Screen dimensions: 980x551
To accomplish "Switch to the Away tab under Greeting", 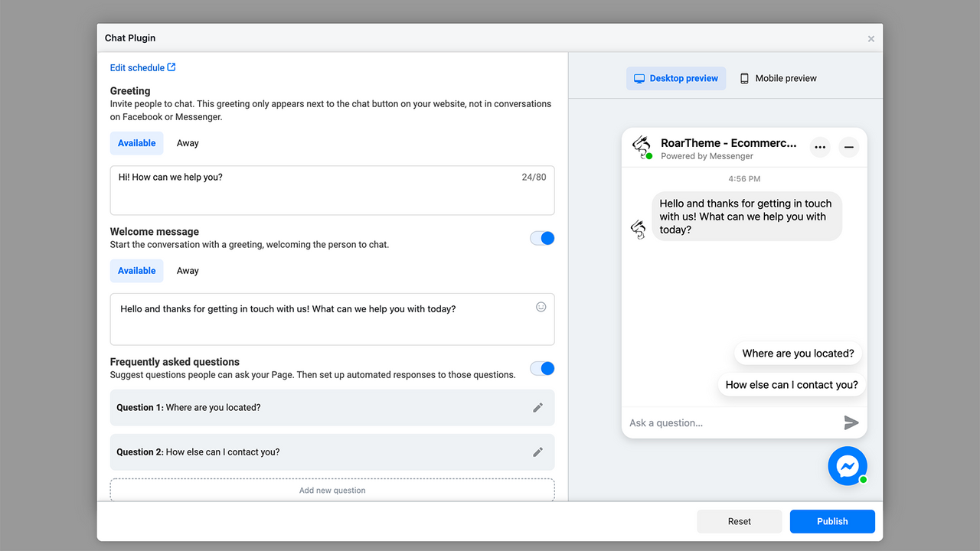I will 188,143.
